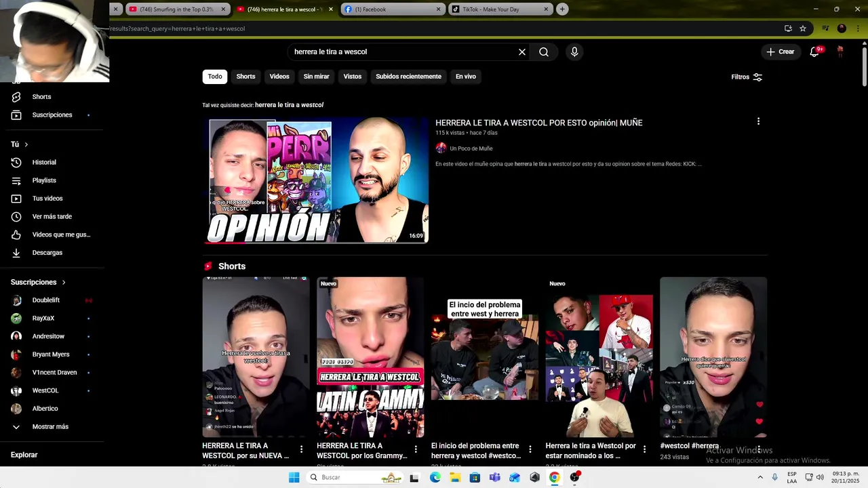Open Microsoft Edge from the taskbar
868x488 pixels.
pyautogui.click(x=435, y=478)
